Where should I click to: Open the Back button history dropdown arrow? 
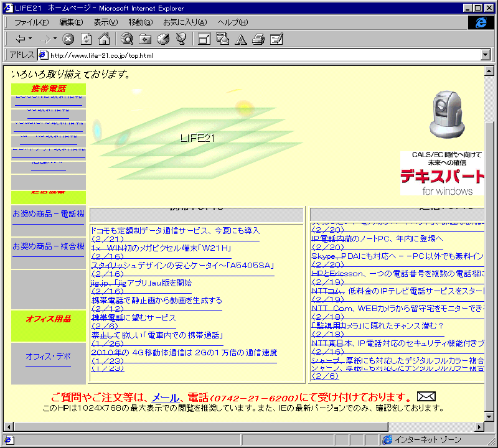coord(31,39)
